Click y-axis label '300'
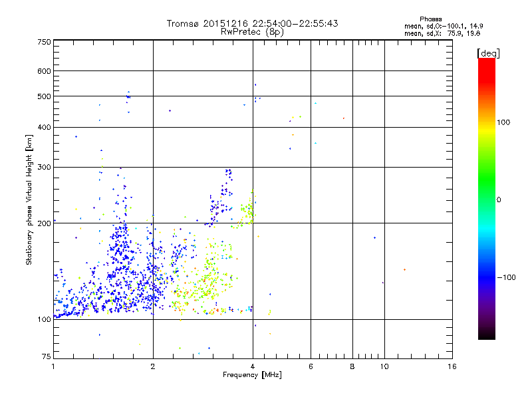This screenshot has height=399, width=532. point(44,168)
